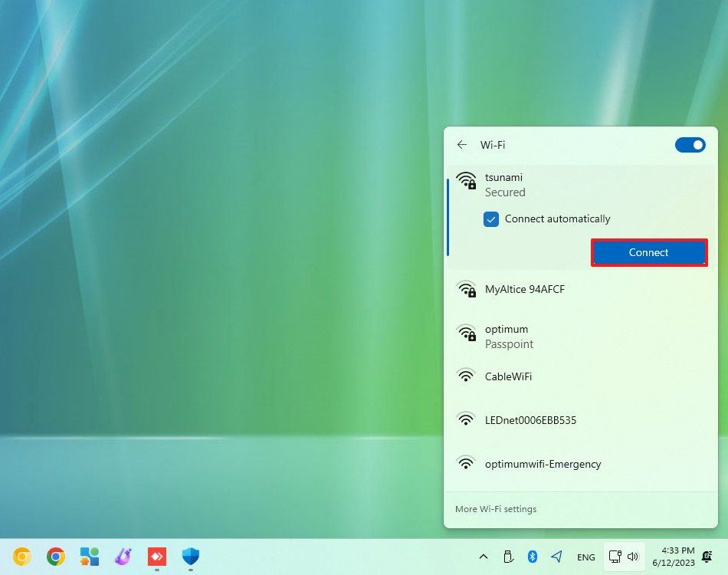Uncheck Connect automatically for tsunami
This screenshot has width=728, height=575.
(x=491, y=219)
